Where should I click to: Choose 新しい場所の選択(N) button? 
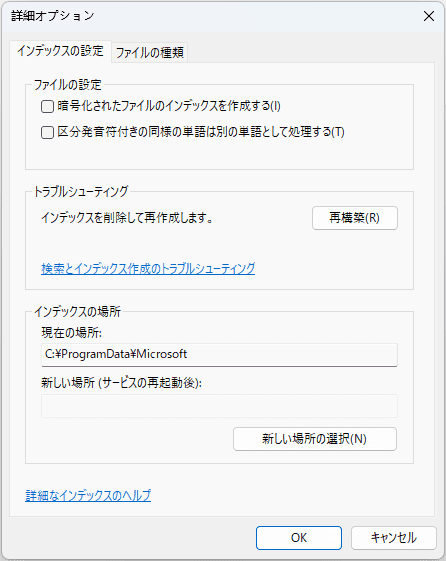pos(315,439)
